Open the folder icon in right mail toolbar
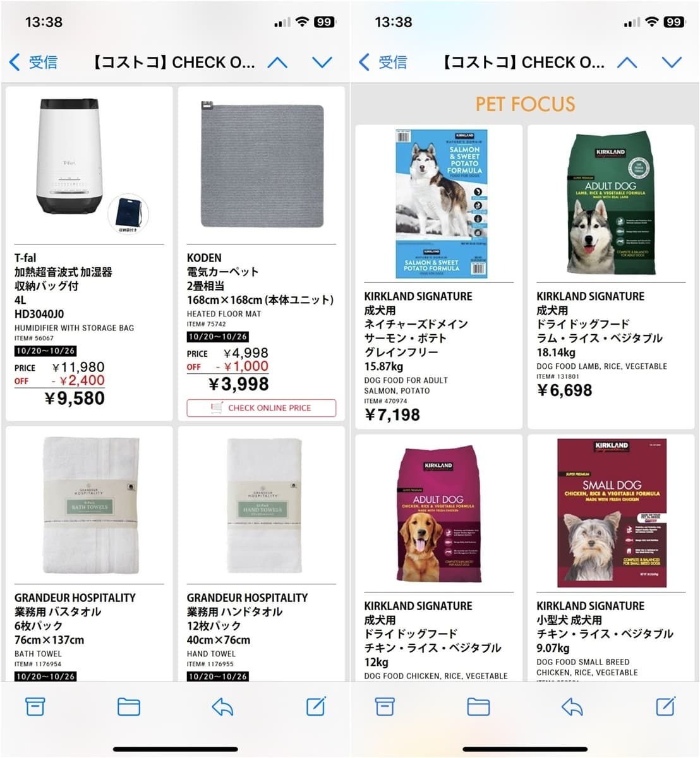Viewport: 700px width, 758px height. pos(478,706)
